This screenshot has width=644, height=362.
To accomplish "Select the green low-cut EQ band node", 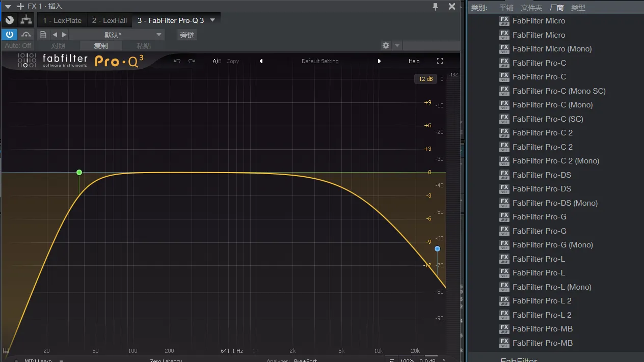I will pos(79,173).
